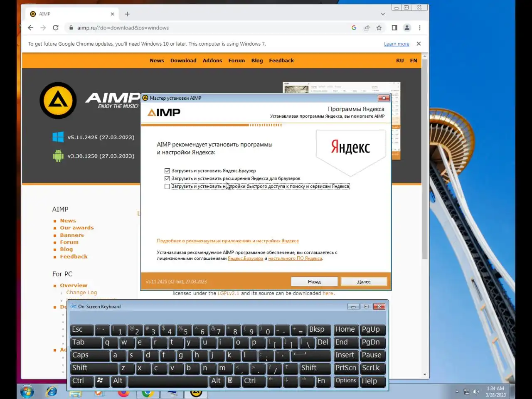Open the Chrome profile avatar
The image size is (532, 399).
407,28
